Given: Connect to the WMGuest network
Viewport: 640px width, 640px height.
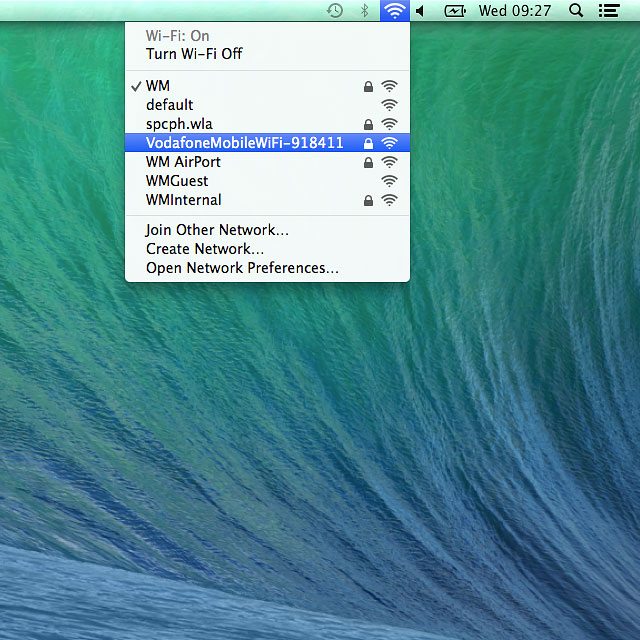Looking at the screenshot, I should [x=267, y=181].
